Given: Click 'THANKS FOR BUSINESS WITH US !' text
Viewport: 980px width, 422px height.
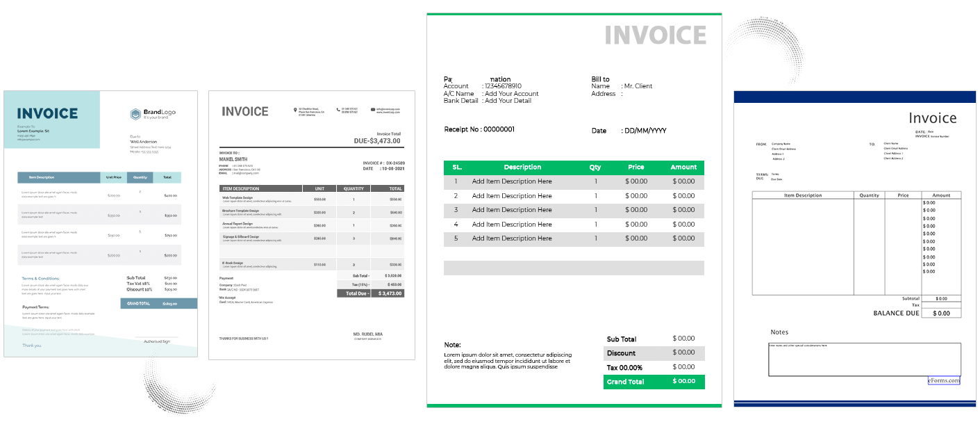Looking at the screenshot, I should tap(244, 339).
